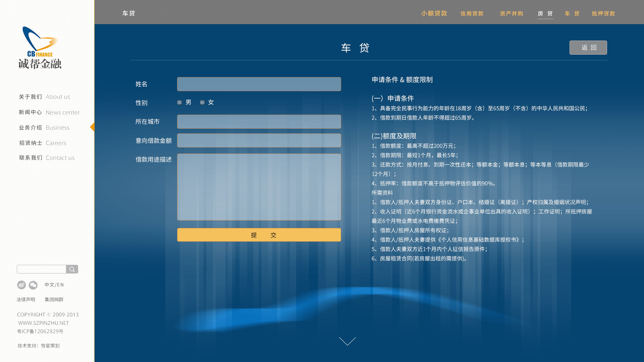Select 女 gender radio button
Image resolution: width=644 pixels, height=362 pixels.
click(x=202, y=102)
